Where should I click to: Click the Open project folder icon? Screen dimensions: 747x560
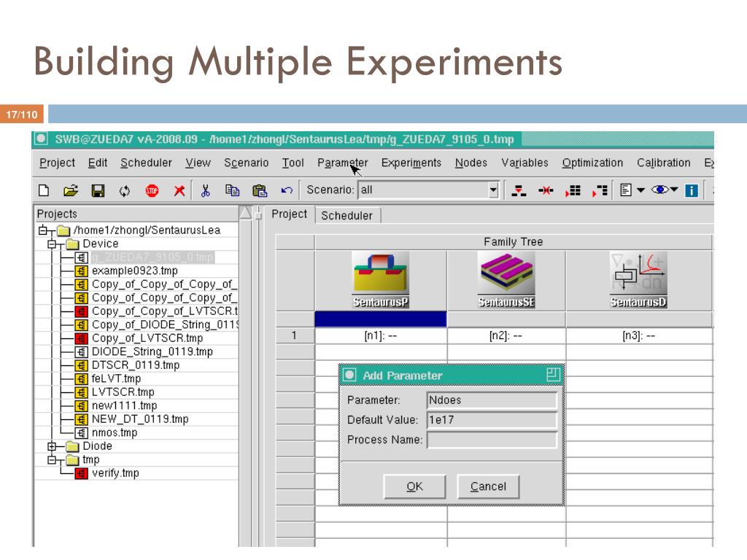coord(71,190)
